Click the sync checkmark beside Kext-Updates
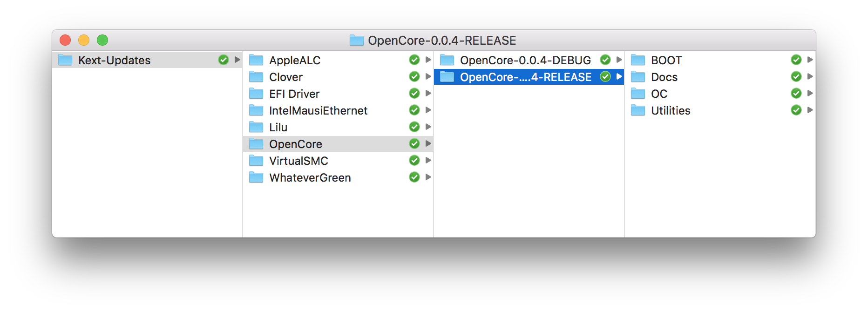Viewport: 868px width, 312px height. coord(224,60)
